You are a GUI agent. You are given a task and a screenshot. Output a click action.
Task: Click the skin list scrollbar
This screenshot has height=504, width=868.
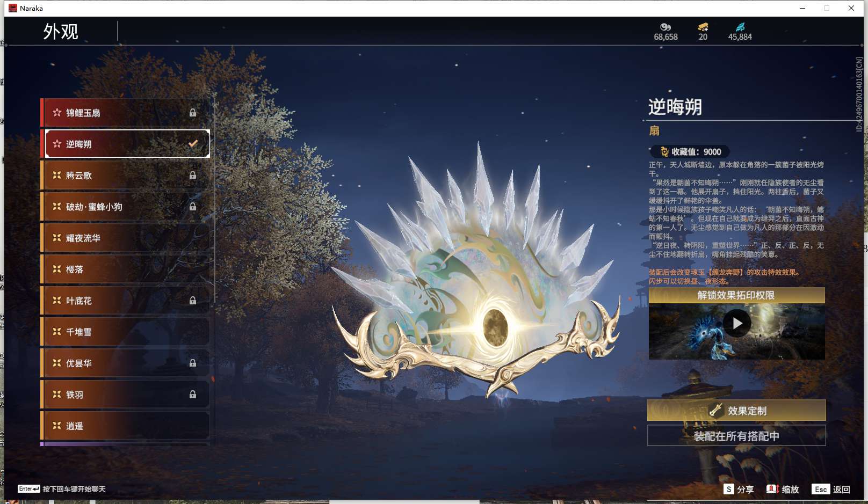pos(214,200)
